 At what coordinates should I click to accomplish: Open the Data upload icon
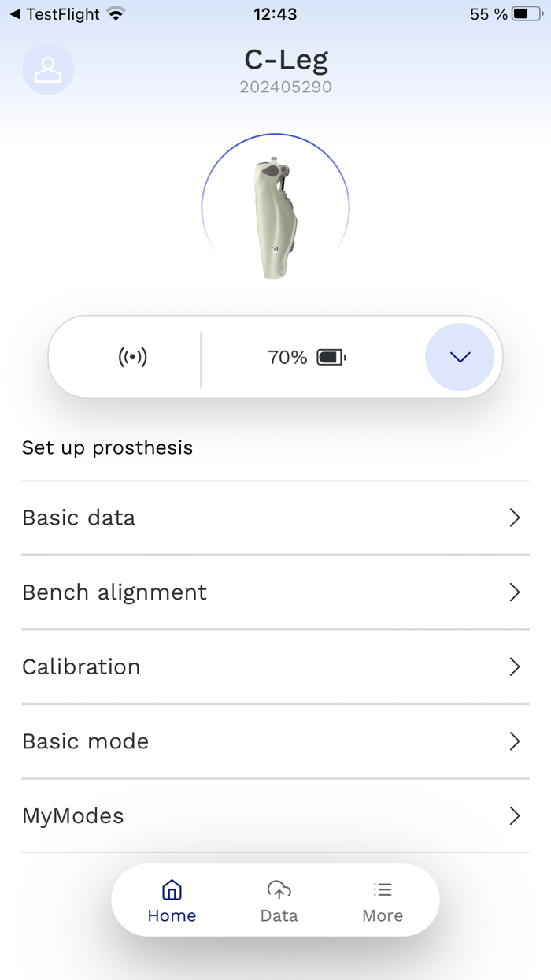pyautogui.click(x=278, y=889)
